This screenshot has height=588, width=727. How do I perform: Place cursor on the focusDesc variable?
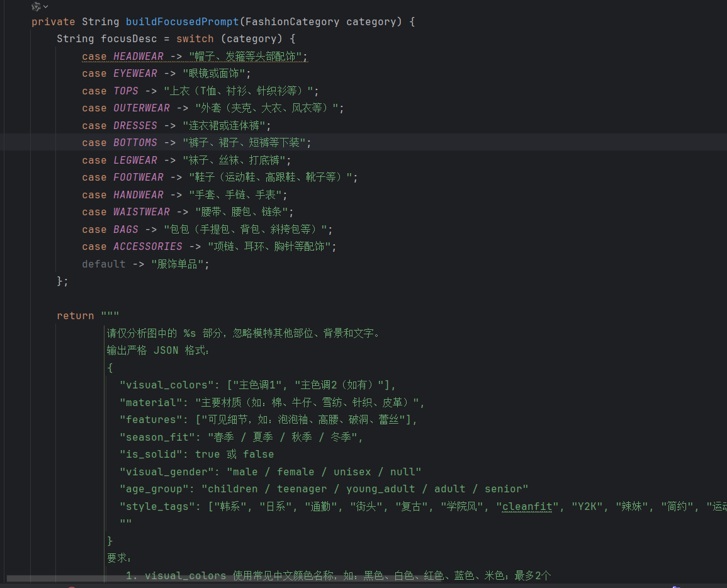pyautogui.click(x=129, y=39)
